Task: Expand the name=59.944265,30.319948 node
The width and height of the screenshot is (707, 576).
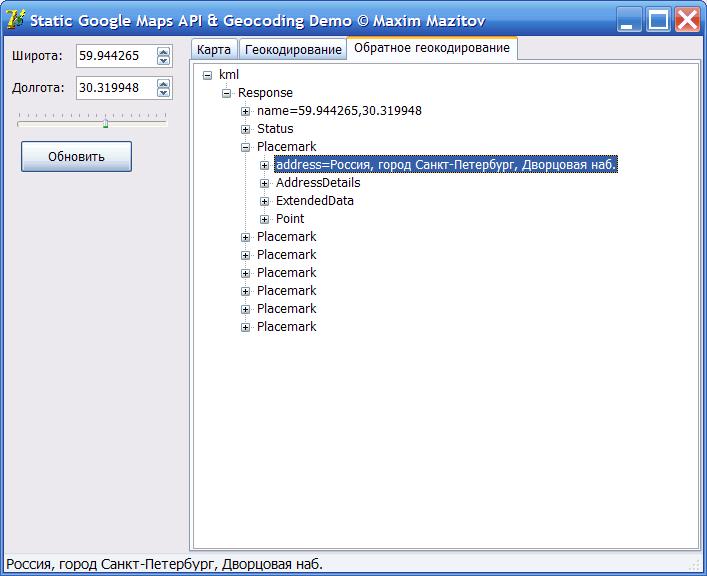Action: pos(245,111)
